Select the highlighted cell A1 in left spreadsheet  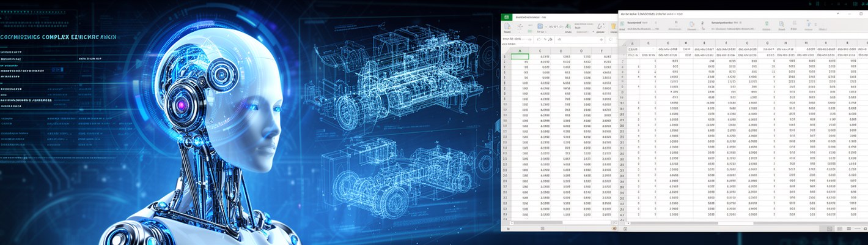click(x=520, y=57)
